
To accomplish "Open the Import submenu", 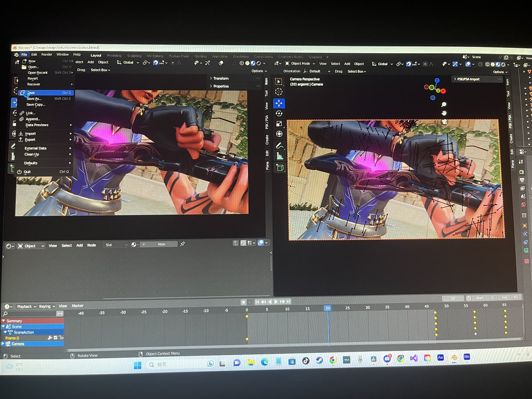I will click(46, 133).
